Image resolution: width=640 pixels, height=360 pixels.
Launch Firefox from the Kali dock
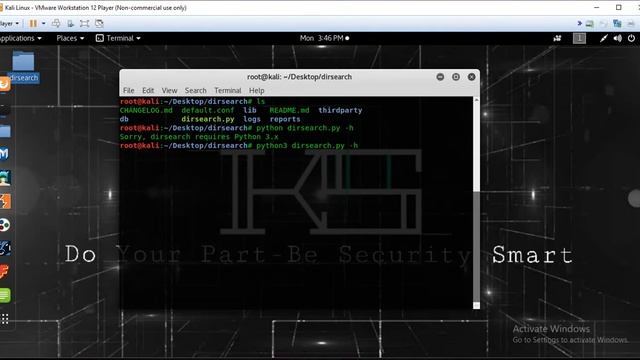pos(4,84)
